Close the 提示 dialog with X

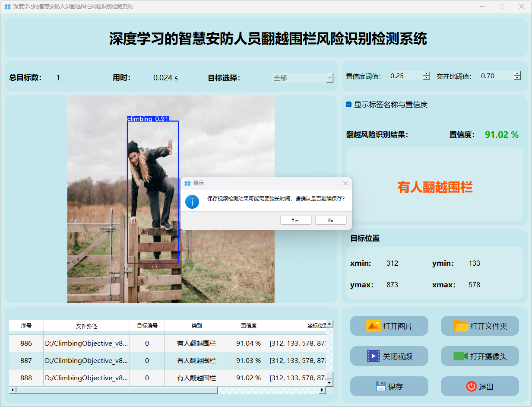pyautogui.click(x=345, y=183)
